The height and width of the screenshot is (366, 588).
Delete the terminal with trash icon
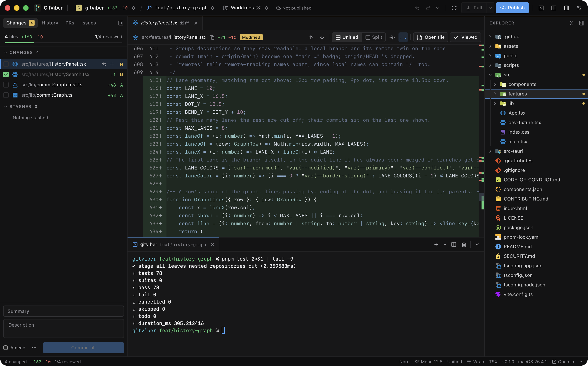click(464, 244)
